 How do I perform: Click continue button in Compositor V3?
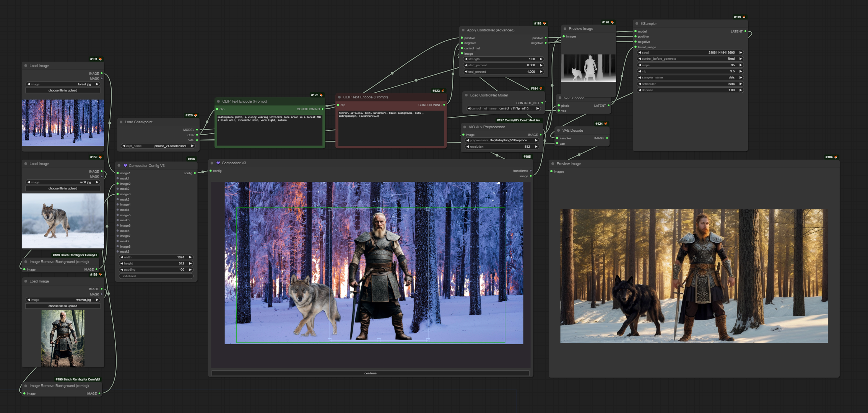pos(371,373)
